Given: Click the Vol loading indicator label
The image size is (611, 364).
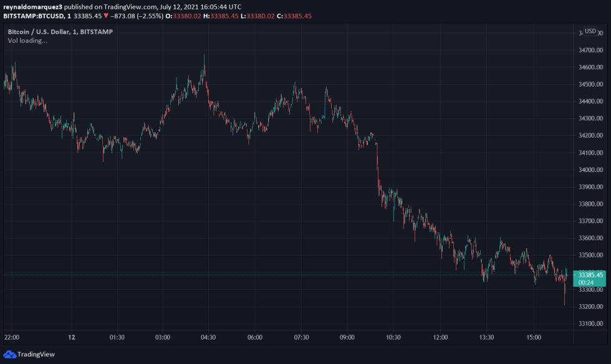Looking at the screenshot, I should [27, 41].
